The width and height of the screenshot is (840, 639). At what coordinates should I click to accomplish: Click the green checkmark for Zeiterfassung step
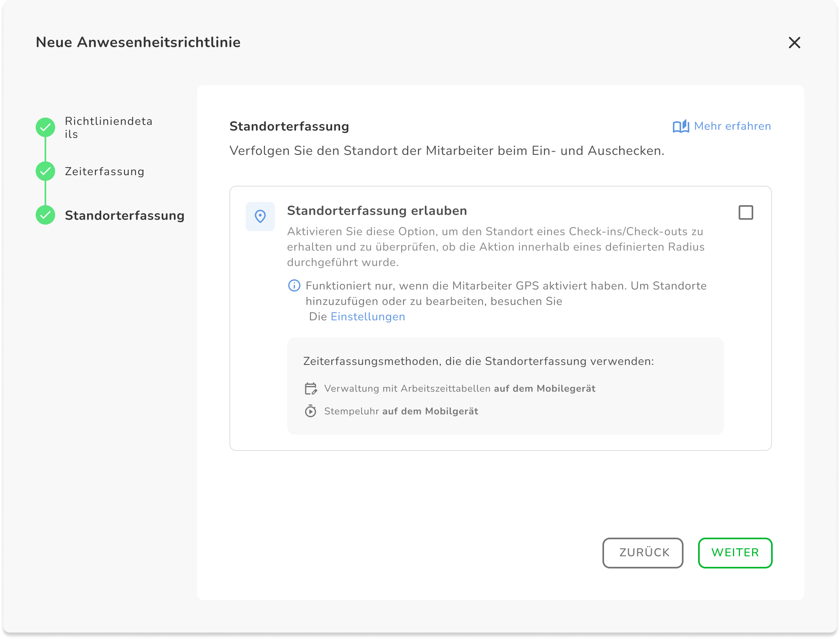[45, 171]
